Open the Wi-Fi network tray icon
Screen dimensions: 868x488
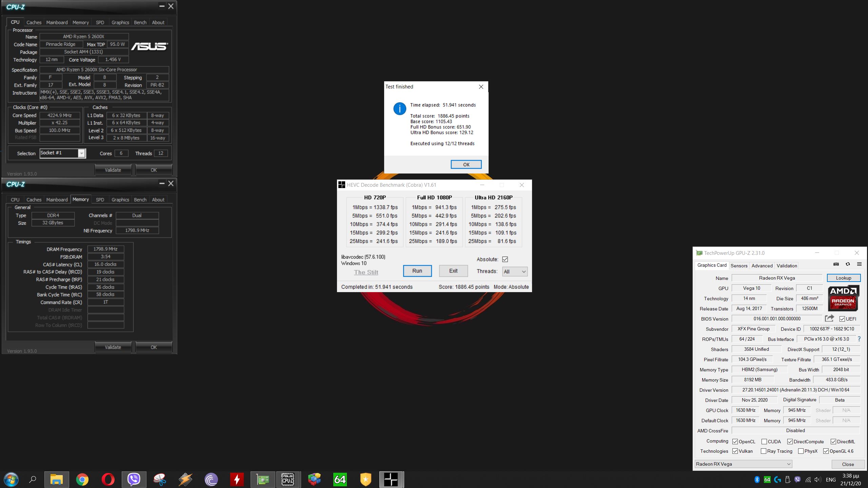pos(808,480)
